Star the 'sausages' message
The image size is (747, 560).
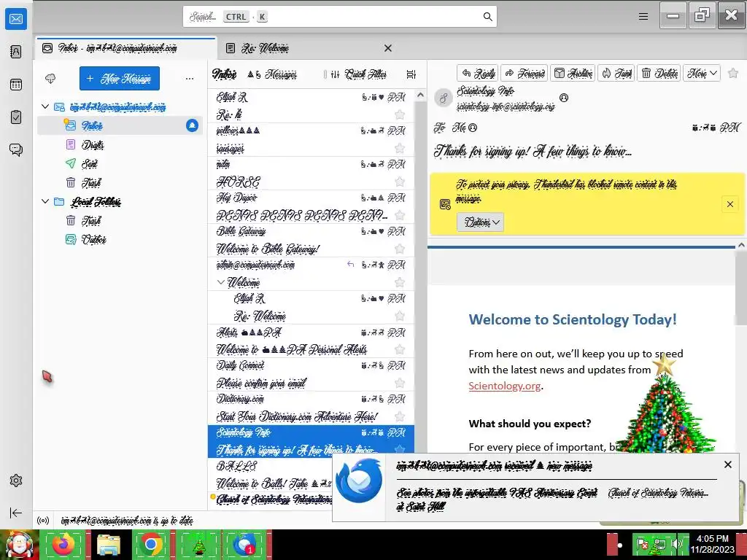[400, 148]
